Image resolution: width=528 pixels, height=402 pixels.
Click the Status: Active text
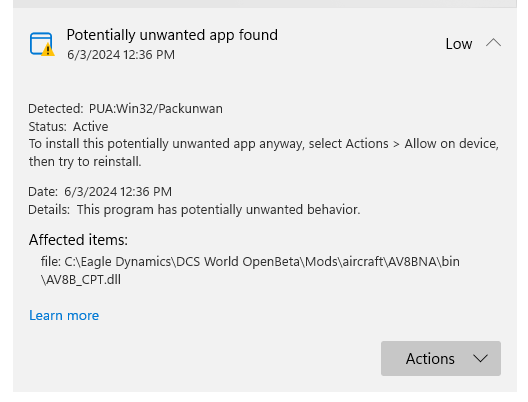(68, 127)
